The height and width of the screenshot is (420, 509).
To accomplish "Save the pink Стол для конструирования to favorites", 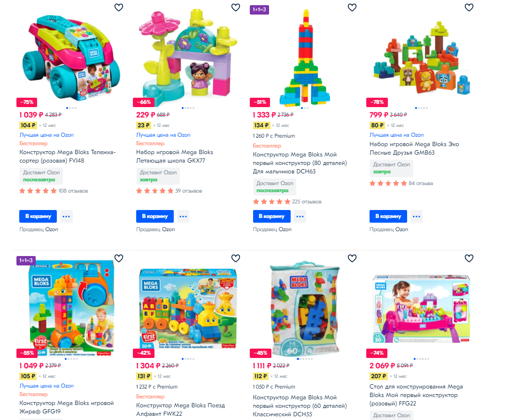I will tap(469, 258).
